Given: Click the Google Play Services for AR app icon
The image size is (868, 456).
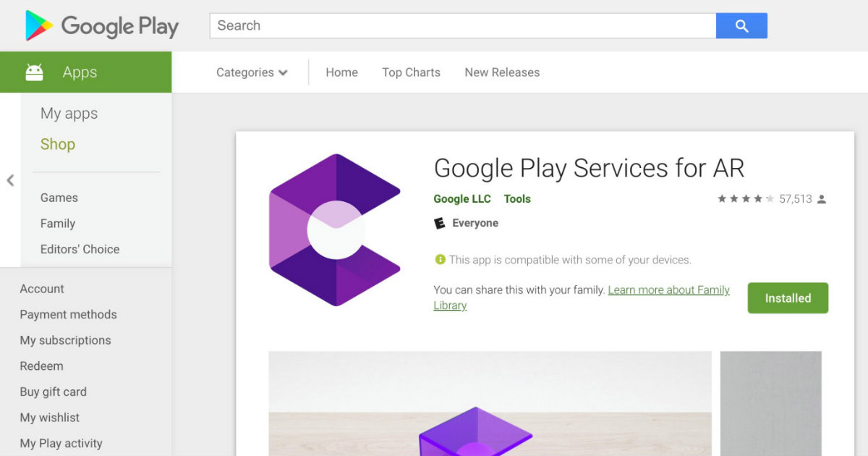Looking at the screenshot, I should pyautogui.click(x=335, y=229).
